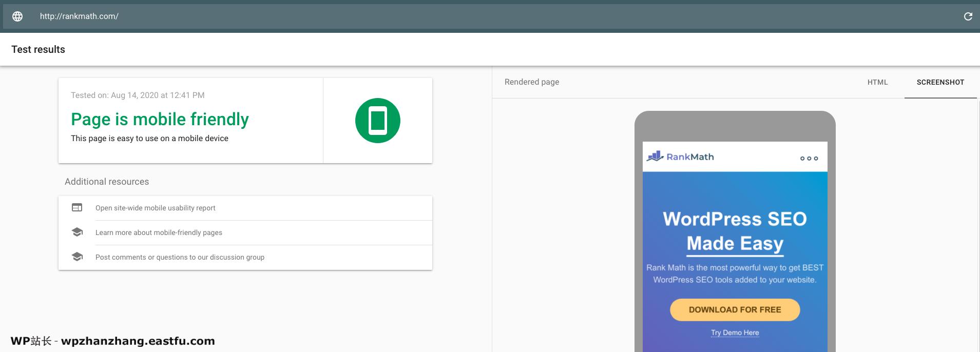Click the reload test icon
This screenshot has height=352, width=980.
968,16
